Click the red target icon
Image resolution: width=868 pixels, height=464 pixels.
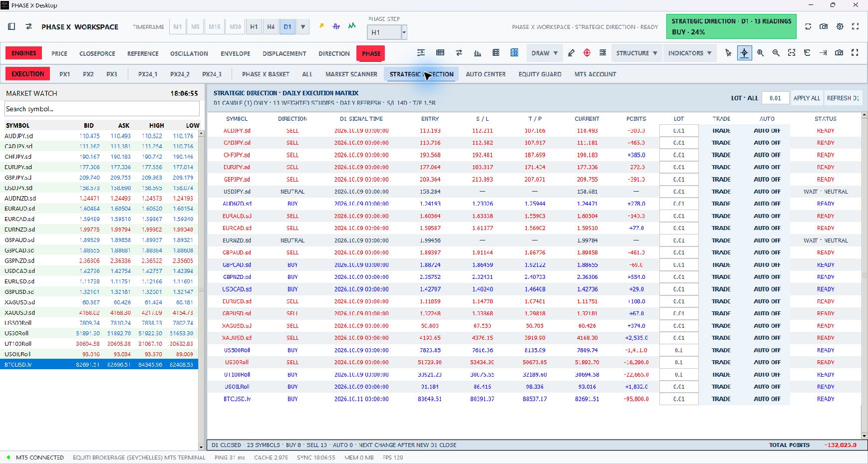[587, 53]
